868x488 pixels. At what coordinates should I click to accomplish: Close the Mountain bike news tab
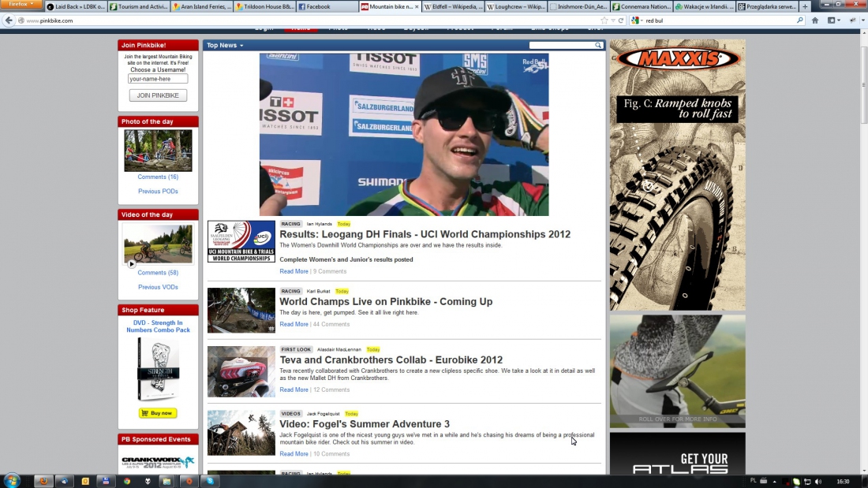coord(417,6)
